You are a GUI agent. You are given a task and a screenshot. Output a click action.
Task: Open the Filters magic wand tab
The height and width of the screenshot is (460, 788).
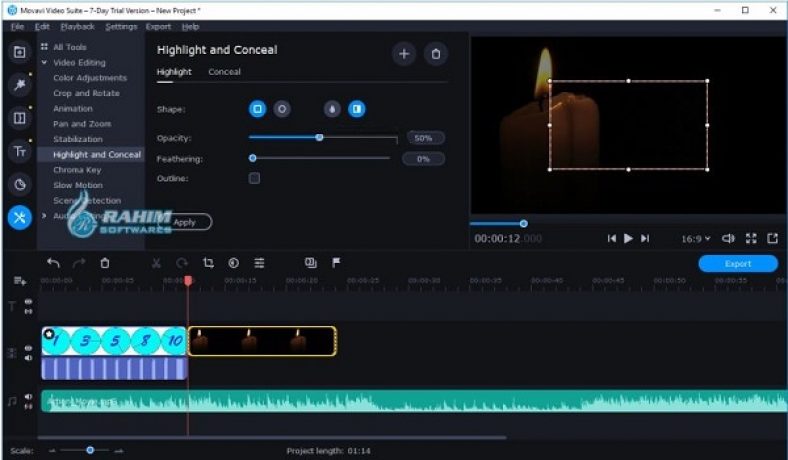20,84
